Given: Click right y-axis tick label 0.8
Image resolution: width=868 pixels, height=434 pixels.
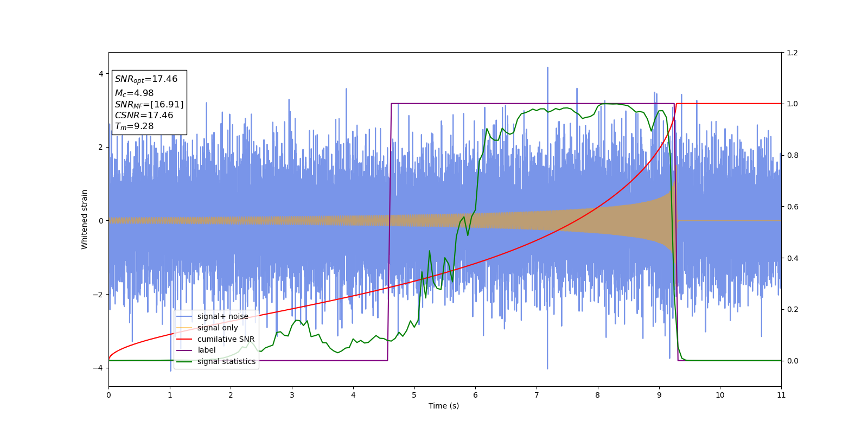Looking at the screenshot, I should (x=792, y=155).
